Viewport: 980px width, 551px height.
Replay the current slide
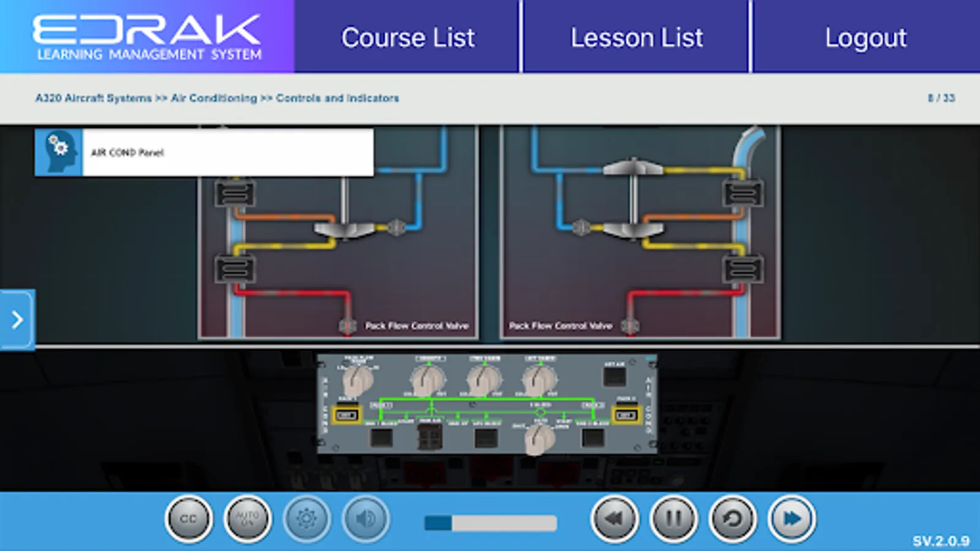[733, 519]
